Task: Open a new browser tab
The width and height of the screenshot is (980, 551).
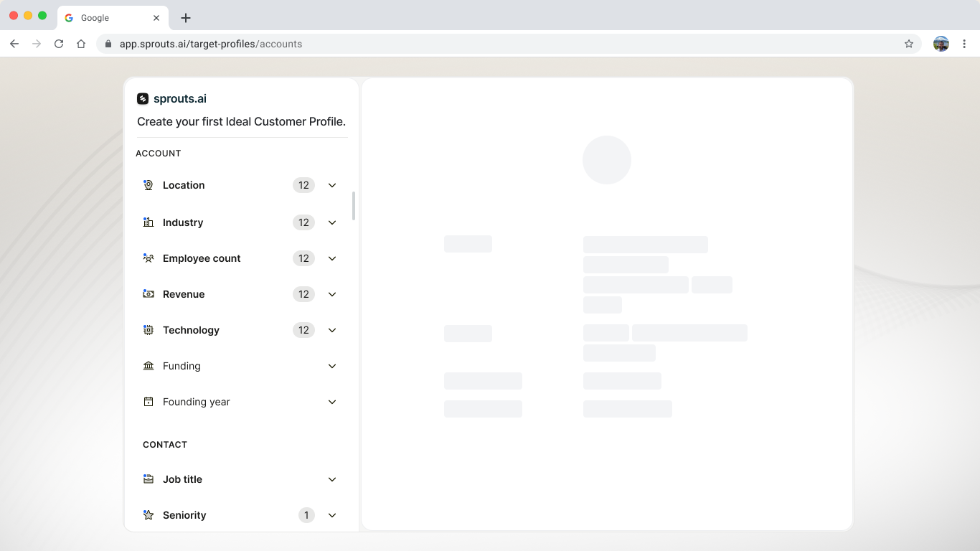Action: 186,18
